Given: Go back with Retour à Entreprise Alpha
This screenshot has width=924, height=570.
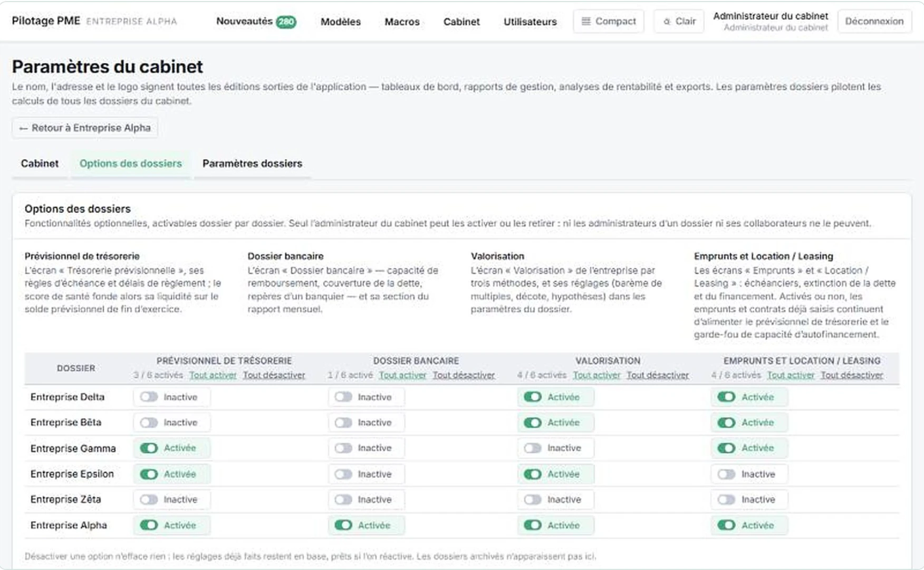Looking at the screenshot, I should (x=85, y=128).
